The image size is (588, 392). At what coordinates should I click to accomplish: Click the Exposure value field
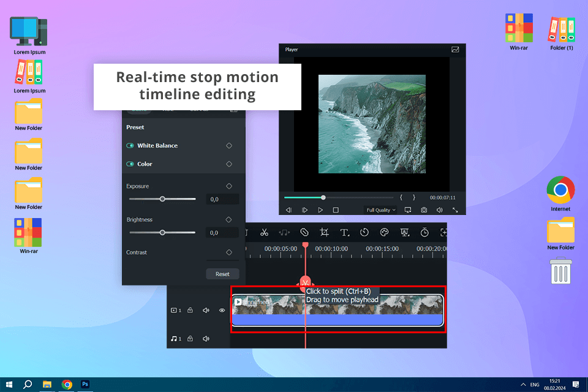tap(222, 199)
